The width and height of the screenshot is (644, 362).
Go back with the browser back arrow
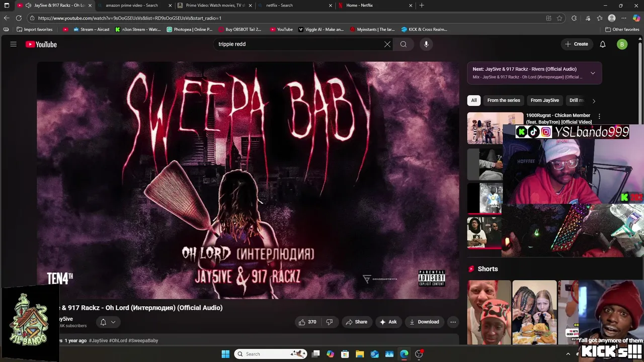(7, 18)
